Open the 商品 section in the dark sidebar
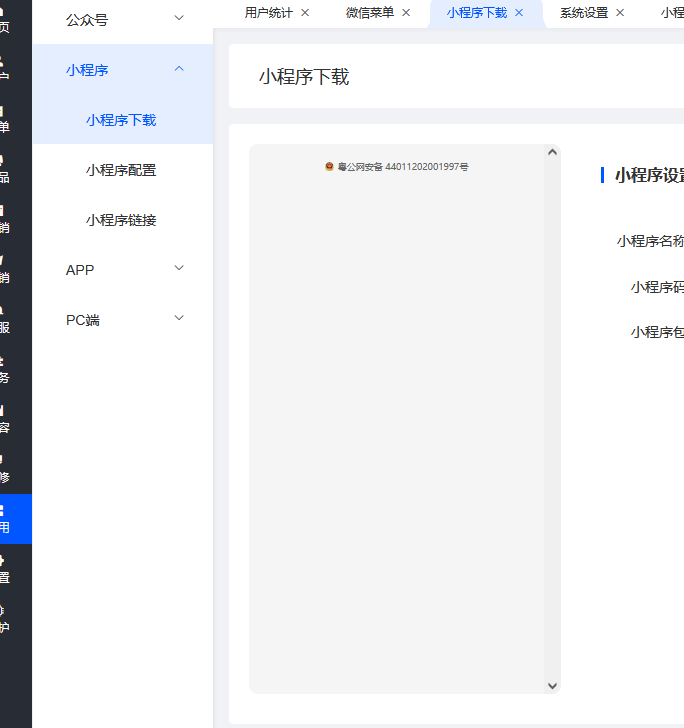This screenshot has width=684, height=728. pos(8,168)
